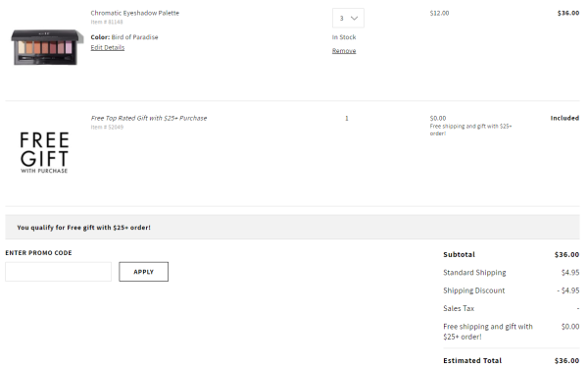Remove the Chromatic Eyeshadow Palette from cart
This screenshot has height=368, width=588.
pos(344,51)
